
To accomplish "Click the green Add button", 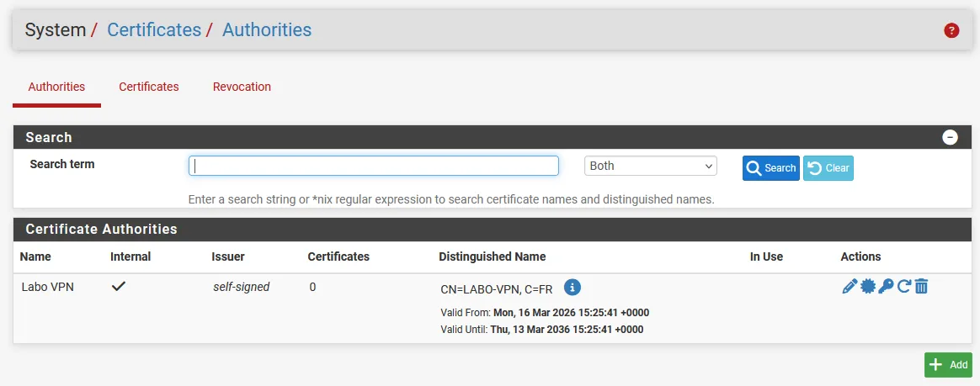I will click(x=948, y=365).
